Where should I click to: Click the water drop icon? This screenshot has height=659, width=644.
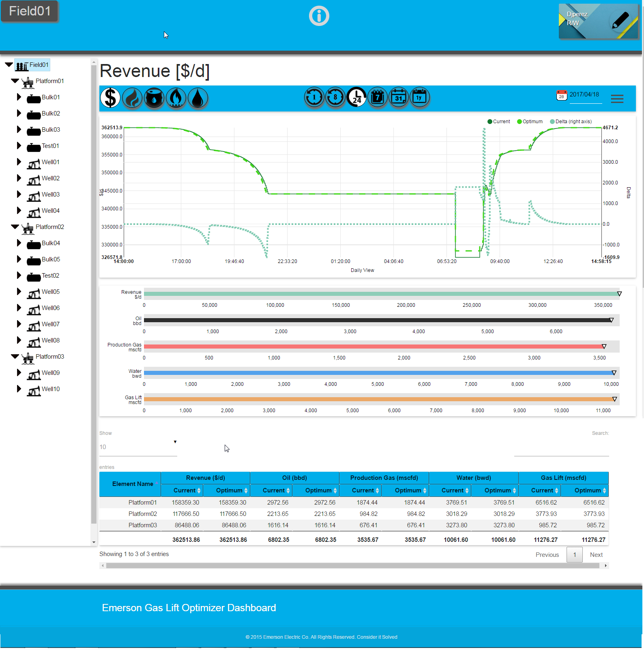(x=198, y=98)
